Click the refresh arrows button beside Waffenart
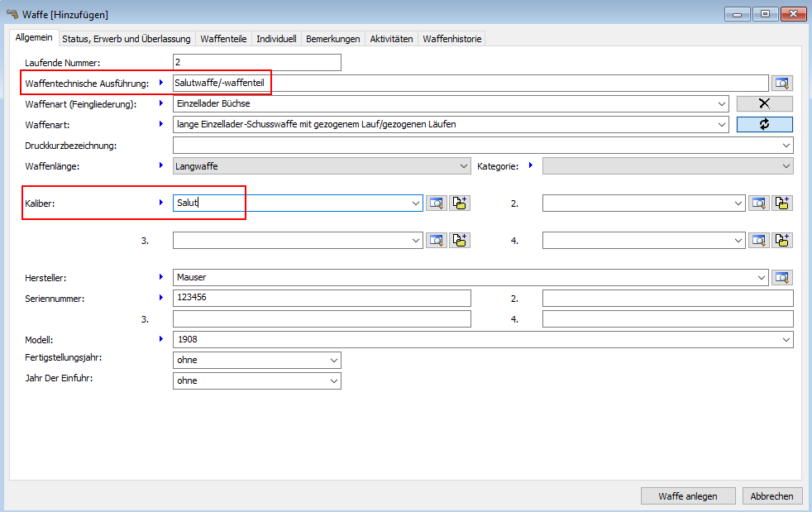 pos(764,124)
